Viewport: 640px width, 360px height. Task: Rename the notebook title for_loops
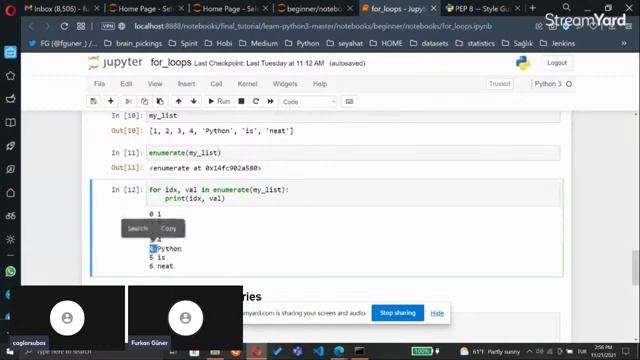(171, 62)
